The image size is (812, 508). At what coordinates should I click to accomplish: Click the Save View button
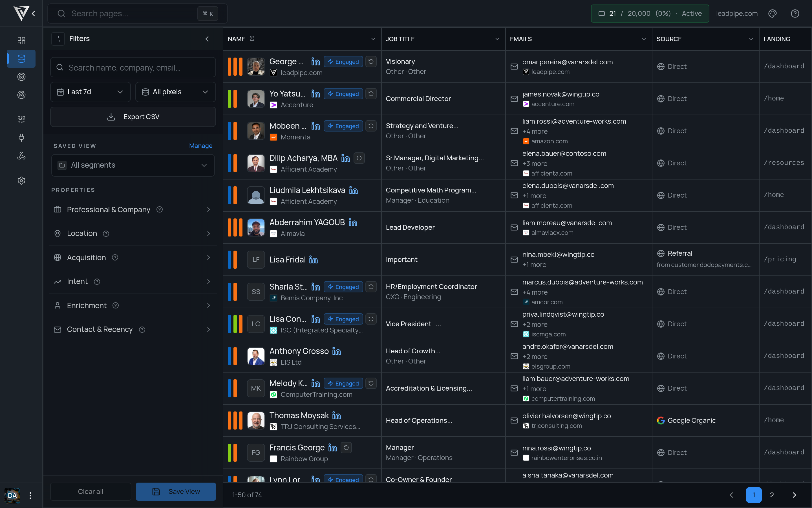point(176,492)
